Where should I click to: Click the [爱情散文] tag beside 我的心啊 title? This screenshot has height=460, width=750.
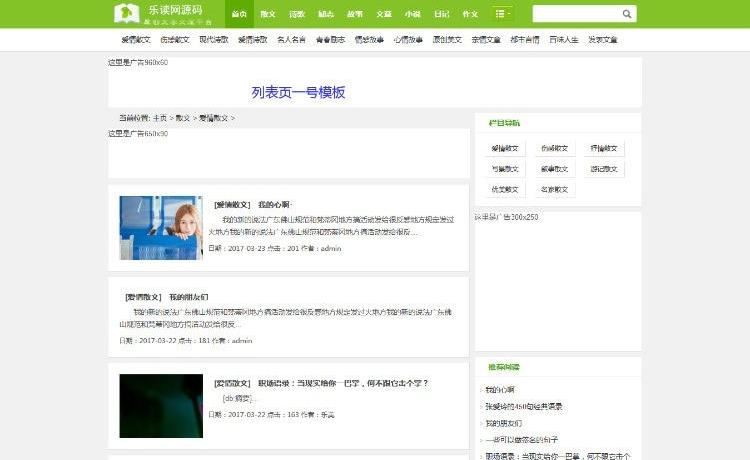tap(232, 205)
